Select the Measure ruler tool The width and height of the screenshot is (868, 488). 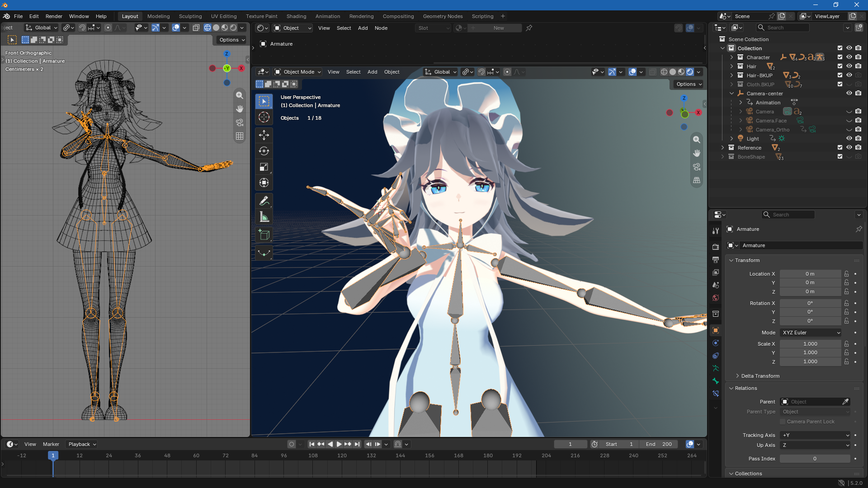click(264, 217)
